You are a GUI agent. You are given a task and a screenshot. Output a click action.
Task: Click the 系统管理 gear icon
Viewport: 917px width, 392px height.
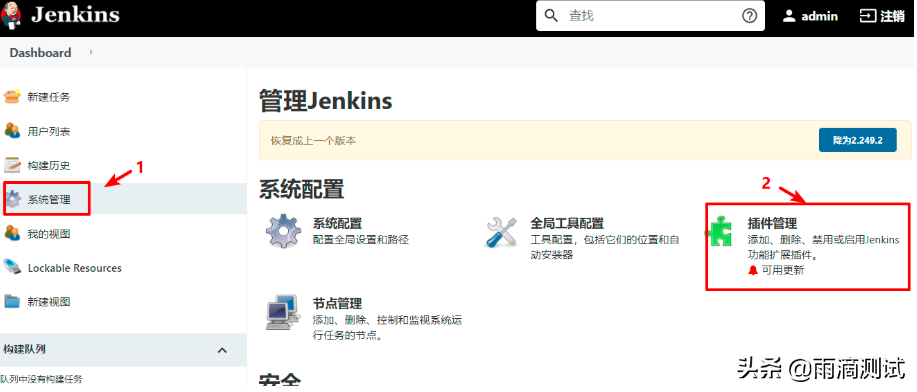(x=12, y=200)
